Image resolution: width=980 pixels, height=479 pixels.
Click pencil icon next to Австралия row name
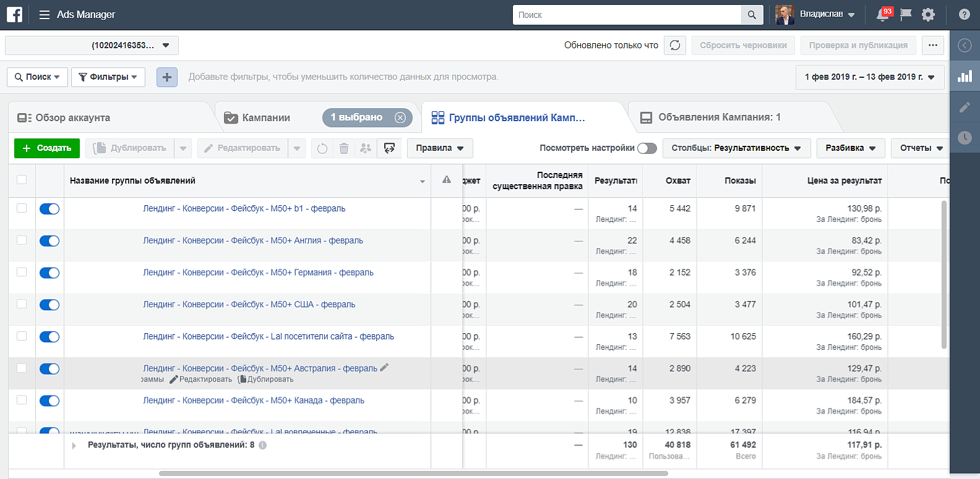click(x=384, y=368)
